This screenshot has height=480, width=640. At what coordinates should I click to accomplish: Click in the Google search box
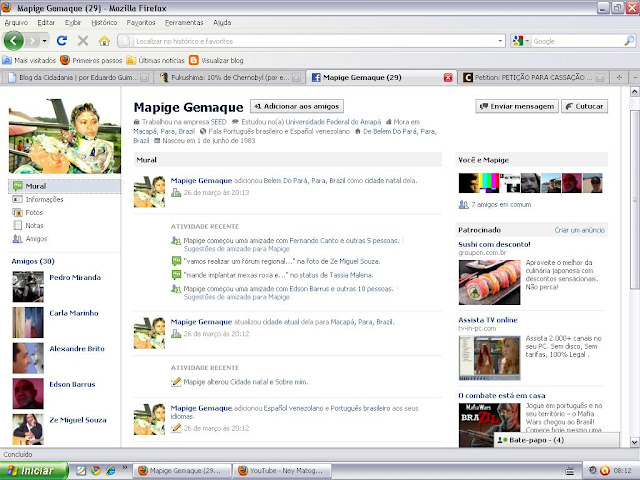[x=578, y=41]
